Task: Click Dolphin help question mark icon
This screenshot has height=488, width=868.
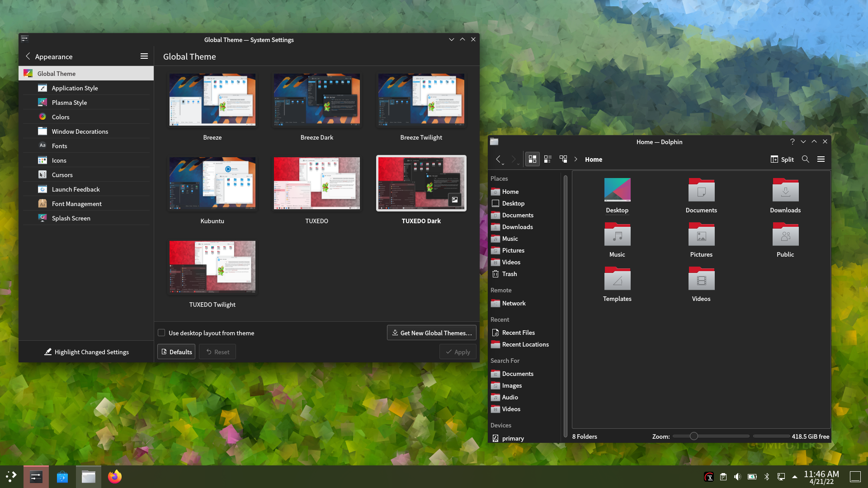Action: [792, 141]
